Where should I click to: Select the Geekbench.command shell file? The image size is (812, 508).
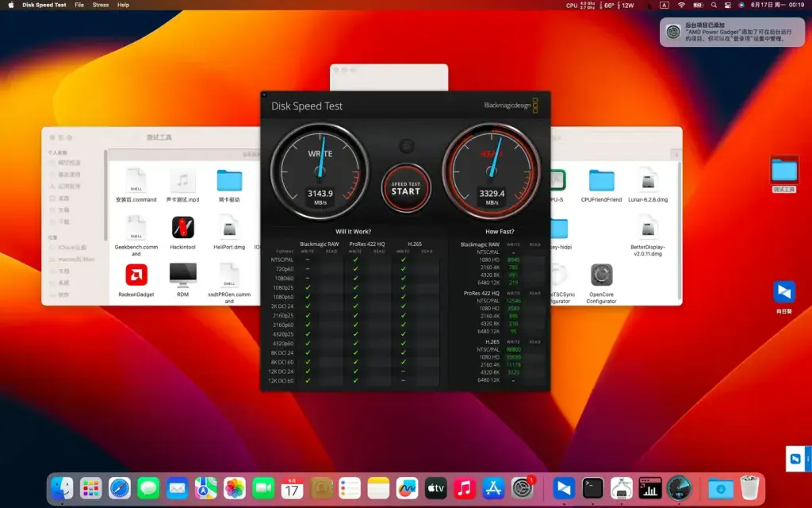[136, 236]
